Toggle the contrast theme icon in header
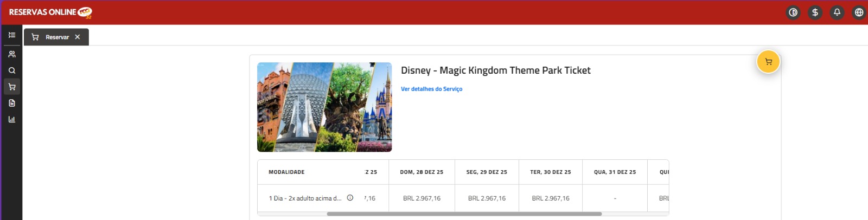 pos(793,12)
